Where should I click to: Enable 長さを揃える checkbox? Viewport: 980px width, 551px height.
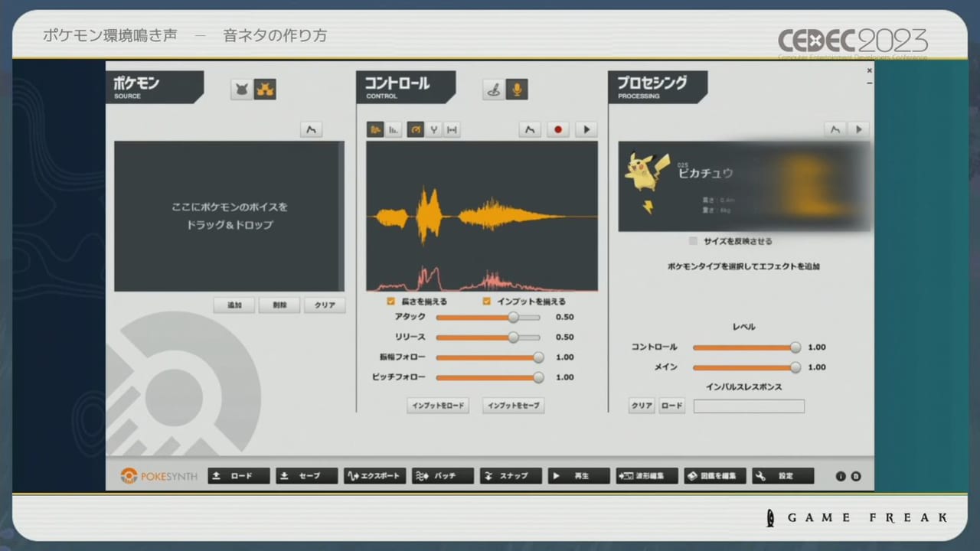pos(391,302)
